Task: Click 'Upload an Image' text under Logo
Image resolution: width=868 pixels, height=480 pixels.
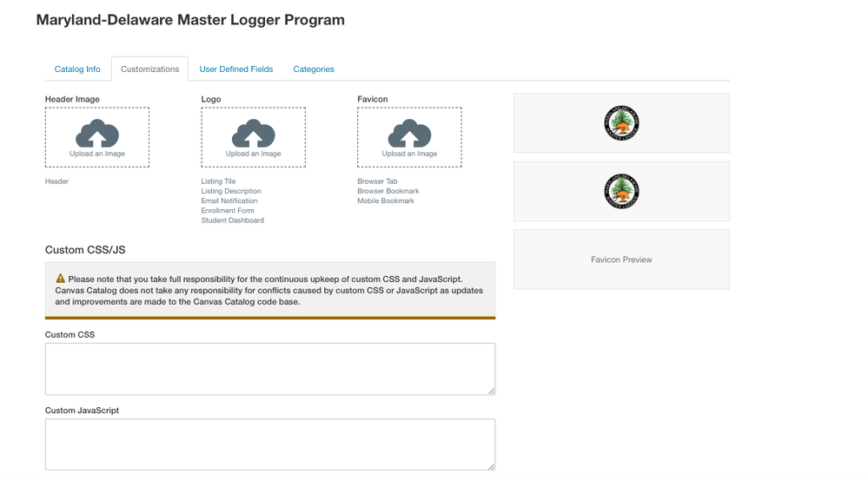Action: click(253, 154)
